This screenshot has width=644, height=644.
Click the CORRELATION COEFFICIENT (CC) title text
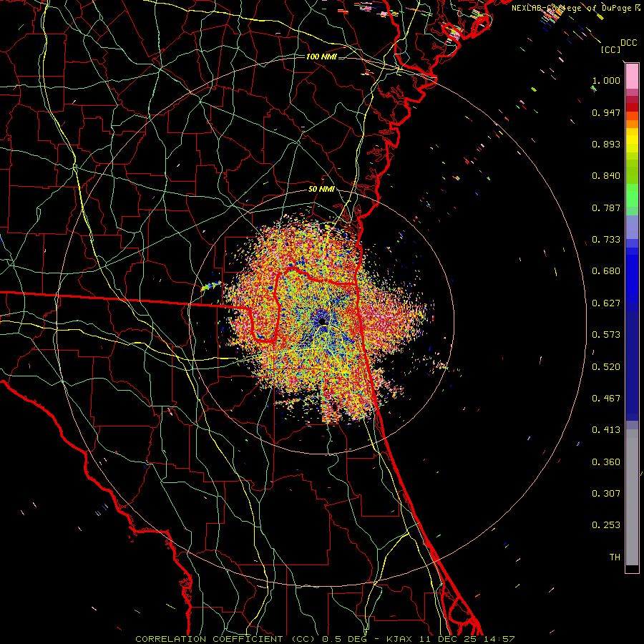point(225,639)
